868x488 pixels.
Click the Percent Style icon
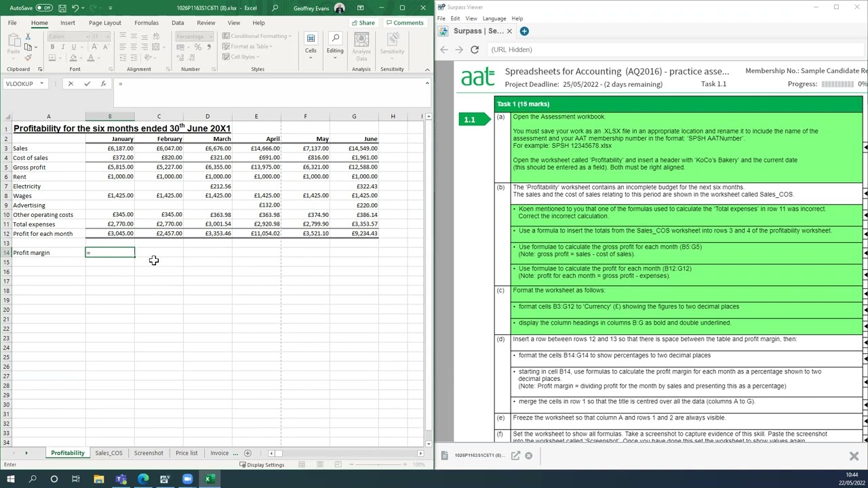coord(197,47)
